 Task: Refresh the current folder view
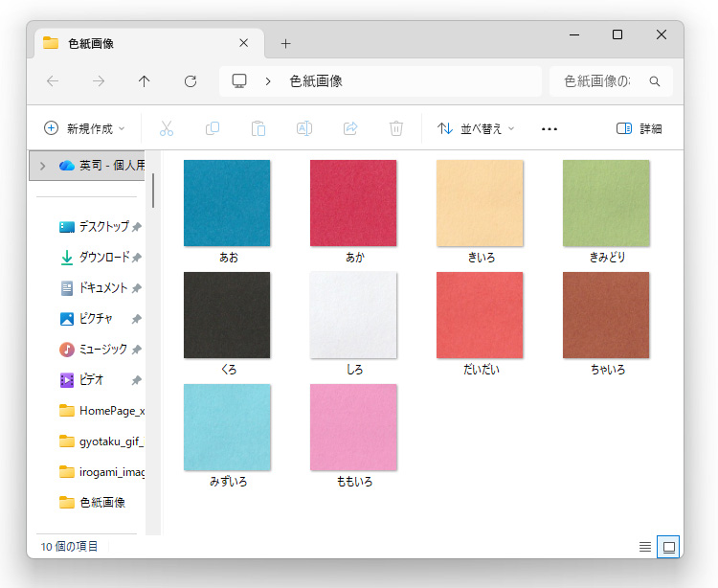191,81
